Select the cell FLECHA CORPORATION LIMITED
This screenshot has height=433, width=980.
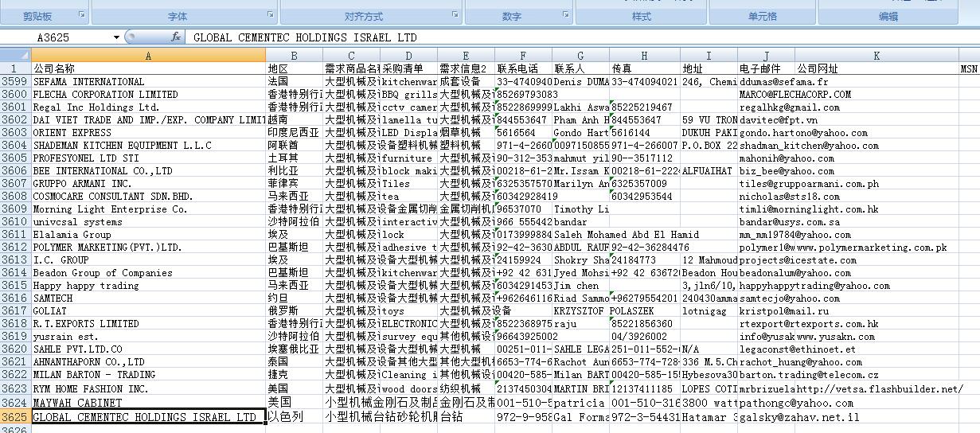click(x=148, y=94)
